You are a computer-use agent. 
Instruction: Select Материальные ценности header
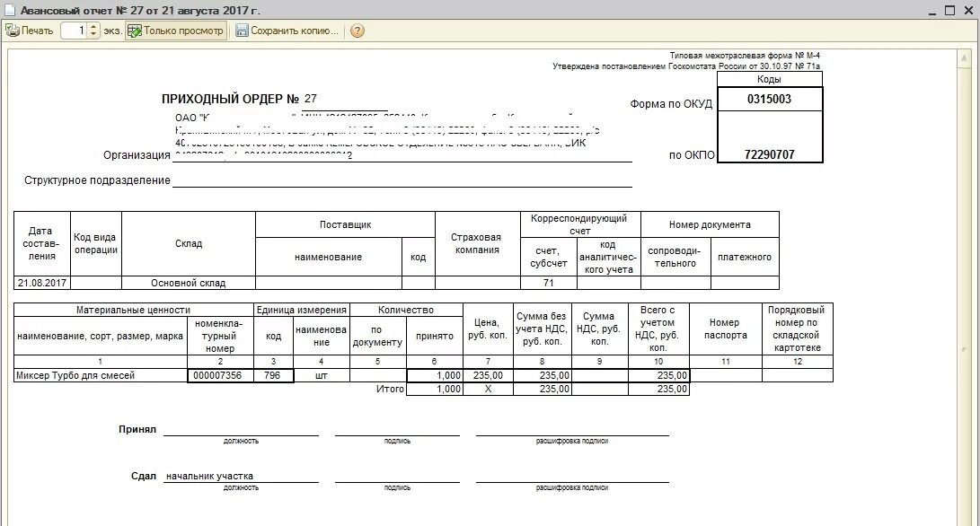[133, 310]
